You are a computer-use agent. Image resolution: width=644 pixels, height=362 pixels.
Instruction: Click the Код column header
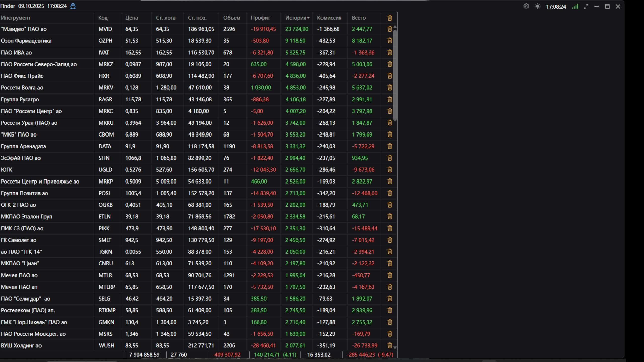(x=103, y=18)
